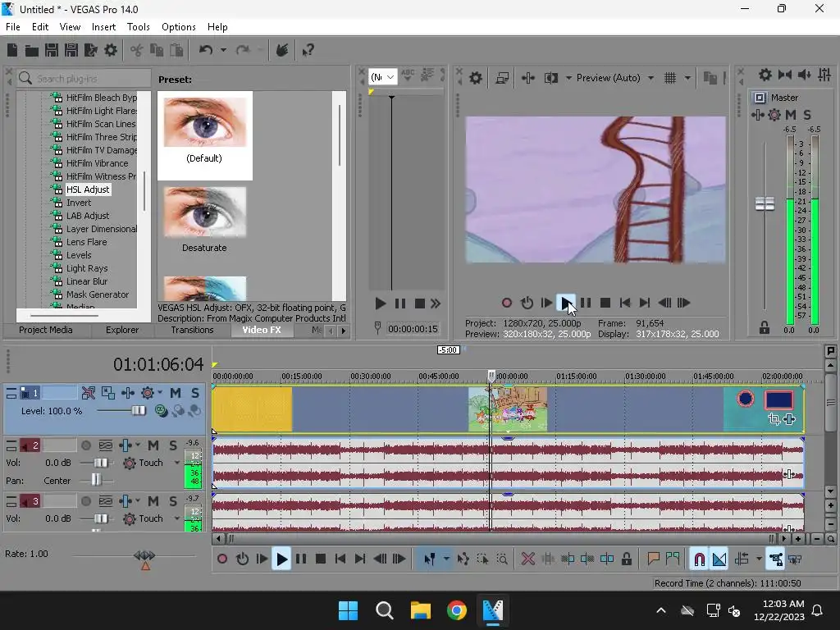Click the Undo arrow icon

pyautogui.click(x=206, y=50)
